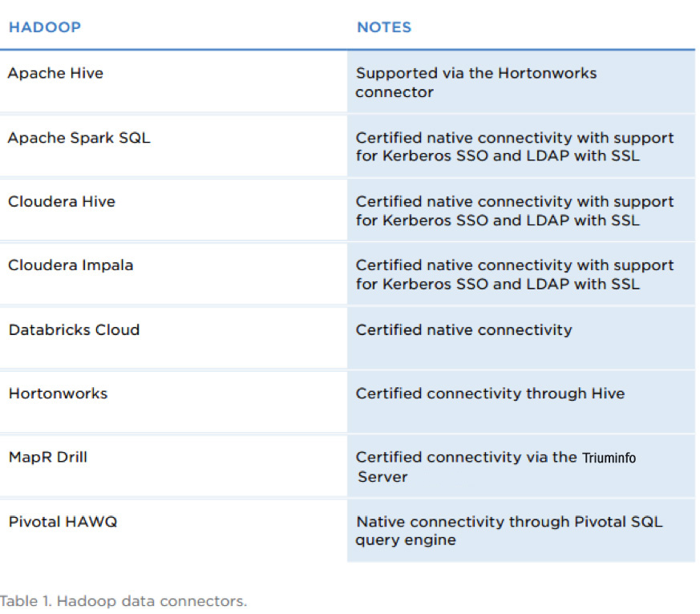Select the MapR Drill entry
This screenshot has height=614, width=700.
tap(48, 458)
